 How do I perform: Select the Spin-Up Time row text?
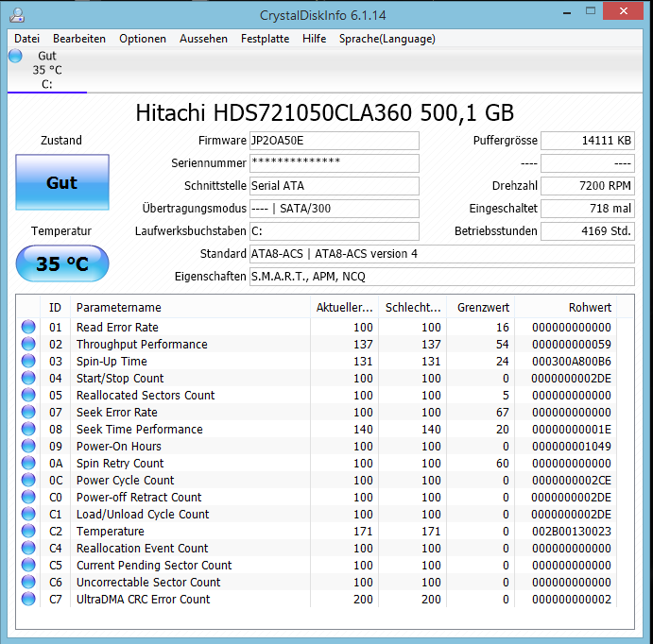click(112, 362)
